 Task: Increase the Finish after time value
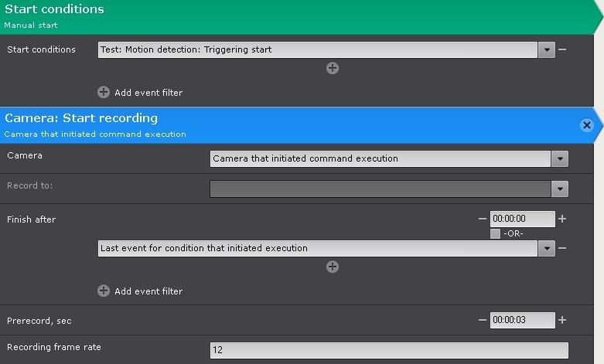click(562, 219)
